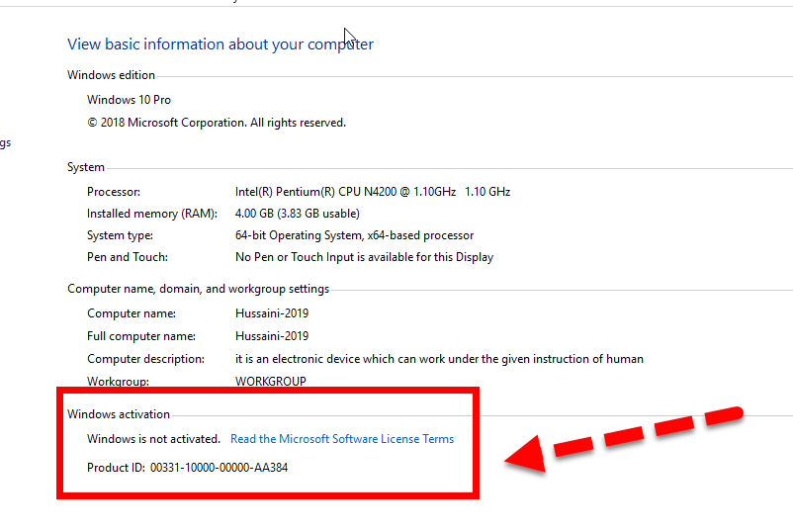Click the 2018 Microsoft Corporation copyright text
The image size is (793, 532).
217,123
